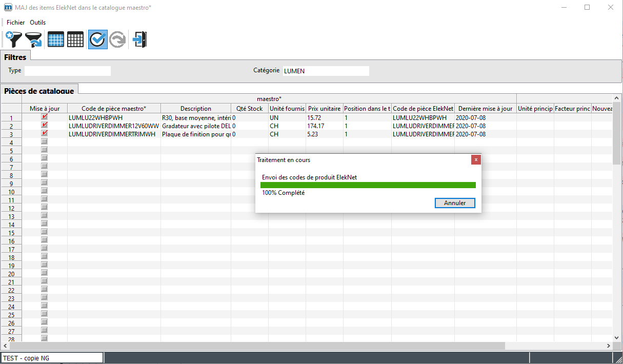Click the Unité fournis column header
Screen dimensions: 623x364
287,109
